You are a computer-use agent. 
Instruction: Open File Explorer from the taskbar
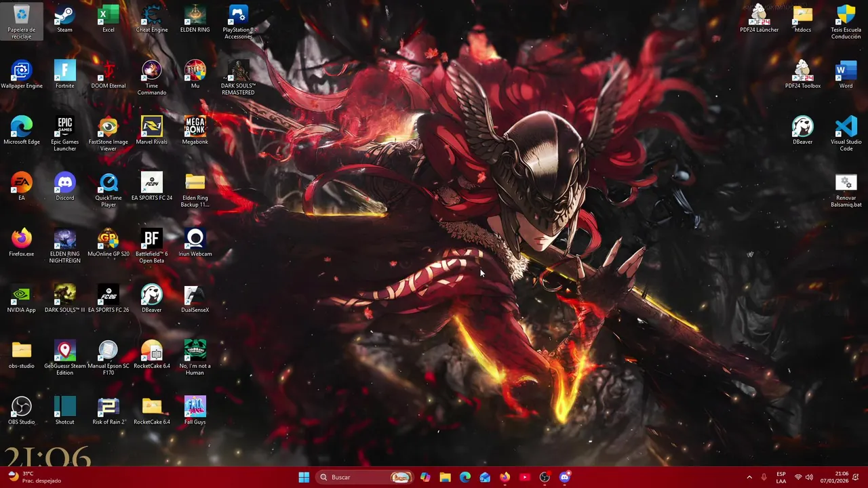[x=445, y=477]
